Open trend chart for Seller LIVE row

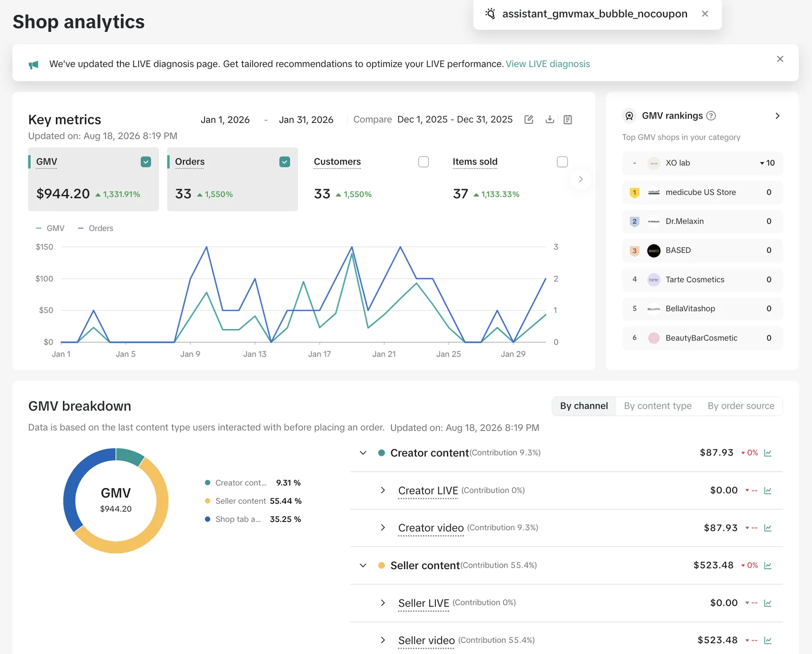768,603
